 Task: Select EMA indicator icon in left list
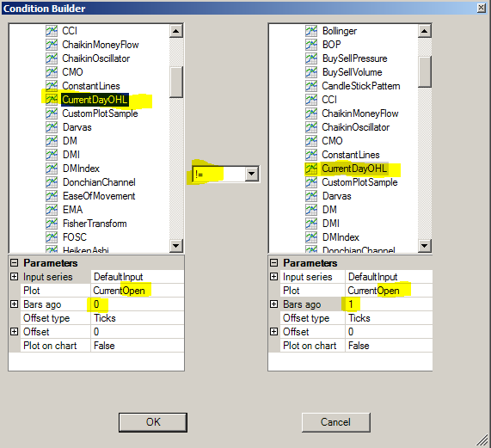click(x=52, y=210)
